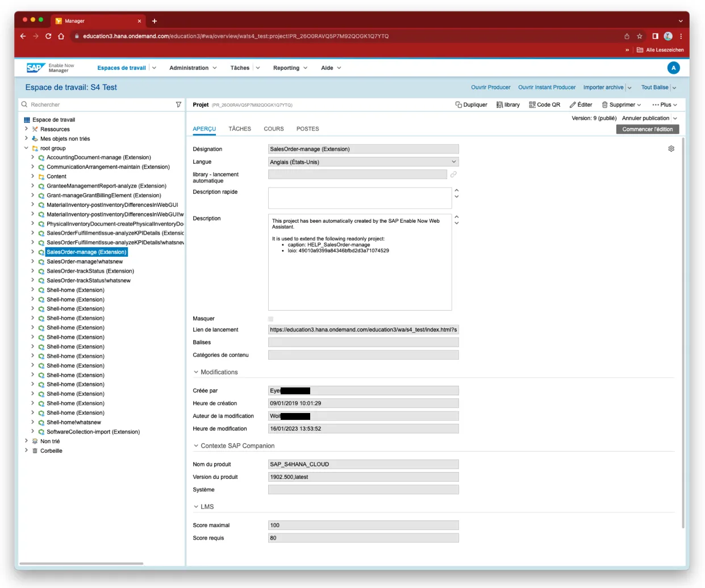Viewport: 705px width, 588px height.
Task: Bookmark this page with the star icon
Action: (639, 36)
